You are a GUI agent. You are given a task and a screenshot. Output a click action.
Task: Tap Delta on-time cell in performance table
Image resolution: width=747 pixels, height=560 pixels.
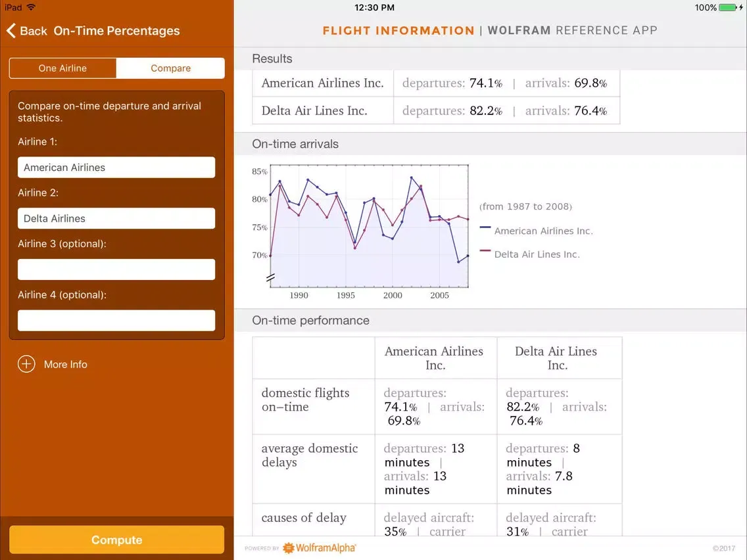click(x=560, y=407)
